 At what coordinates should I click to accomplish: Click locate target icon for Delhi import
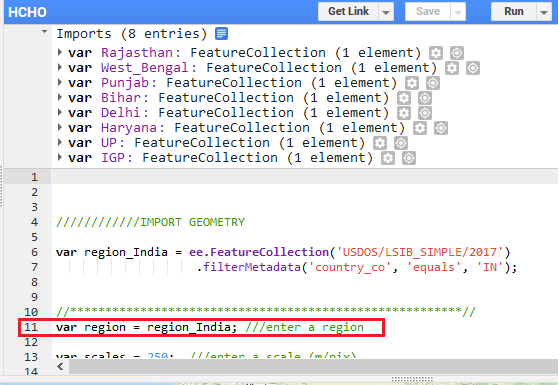(x=425, y=113)
